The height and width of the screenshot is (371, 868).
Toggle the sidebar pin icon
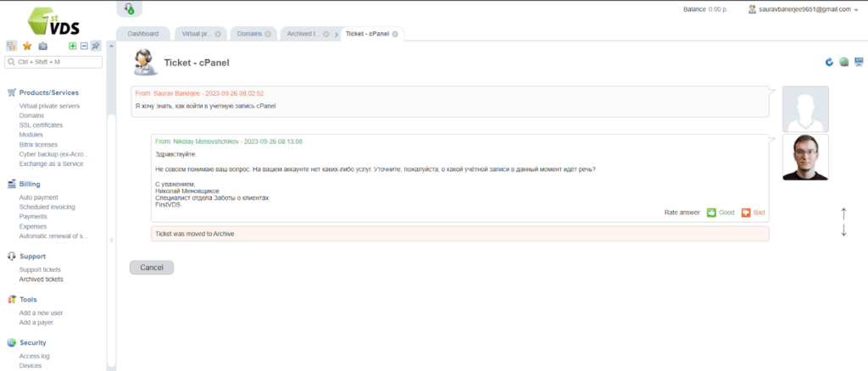96,46
